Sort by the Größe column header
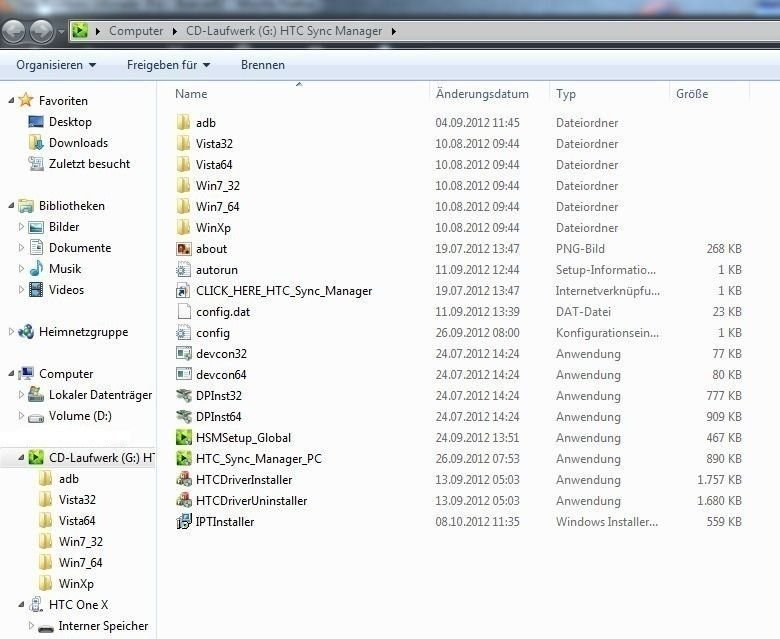 (x=692, y=94)
